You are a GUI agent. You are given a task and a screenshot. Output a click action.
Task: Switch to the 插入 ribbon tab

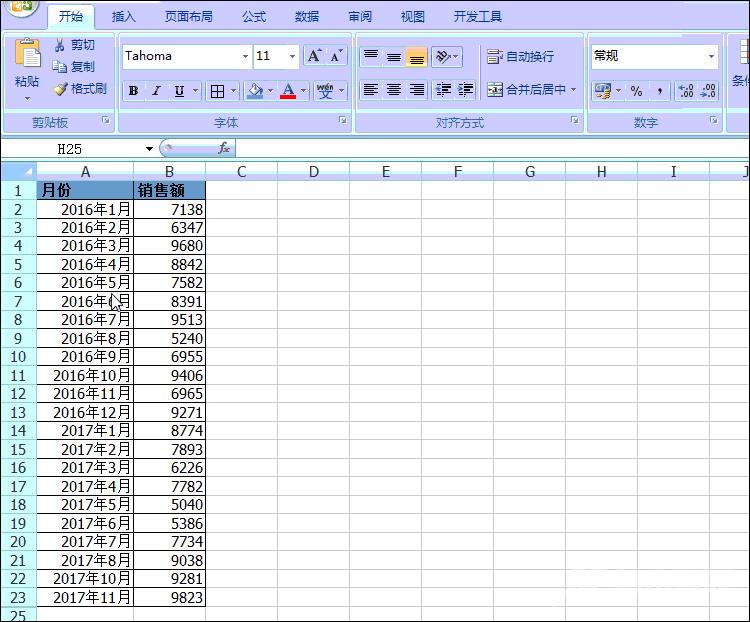coord(124,17)
